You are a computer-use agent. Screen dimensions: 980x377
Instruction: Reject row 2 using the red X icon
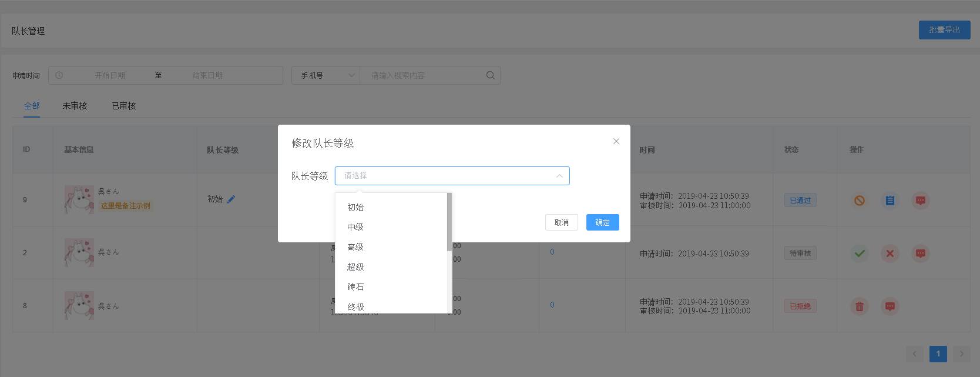(890, 253)
